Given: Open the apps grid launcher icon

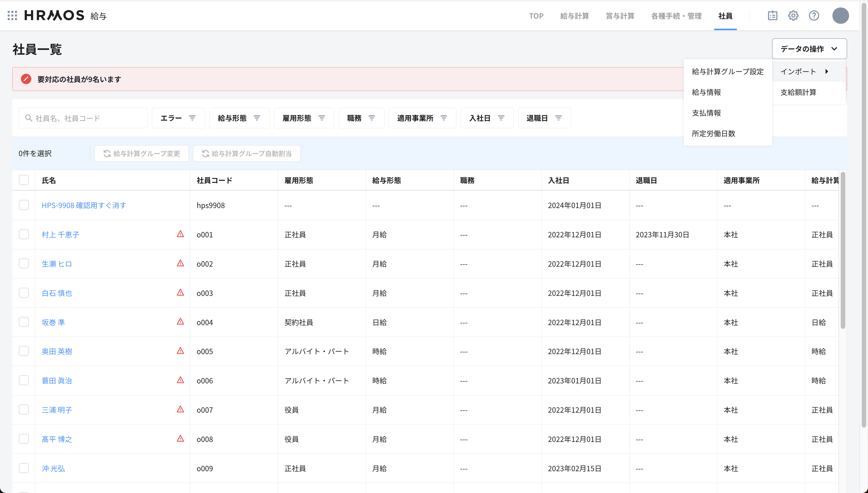Looking at the screenshot, I should (x=12, y=15).
